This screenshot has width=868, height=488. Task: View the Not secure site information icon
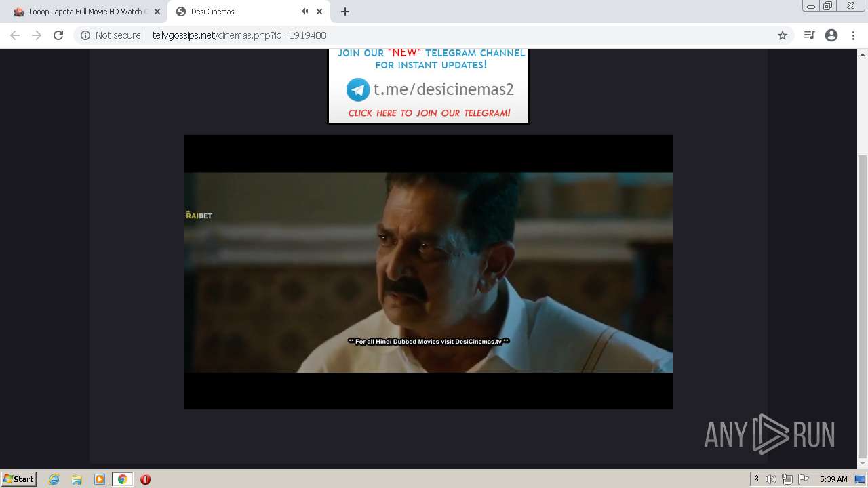[x=85, y=35]
